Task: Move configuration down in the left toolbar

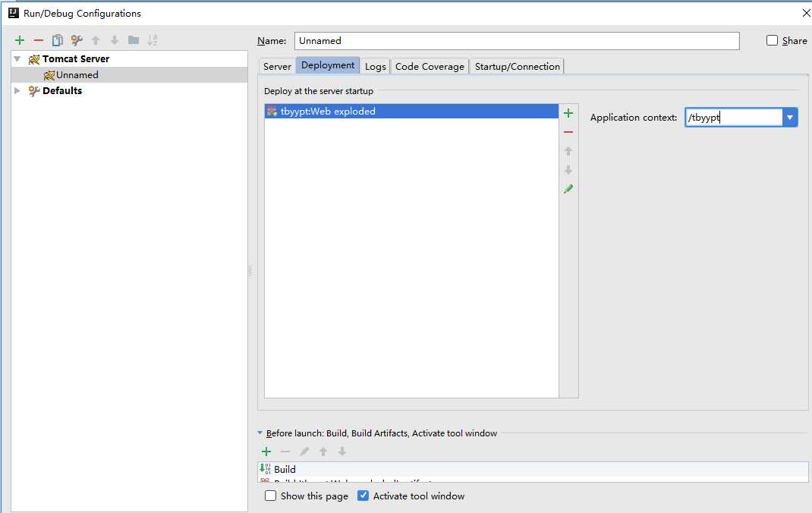Action: tap(115, 40)
